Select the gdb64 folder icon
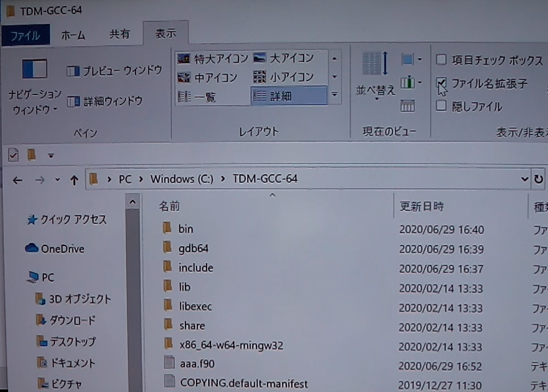 [x=167, y=247]
